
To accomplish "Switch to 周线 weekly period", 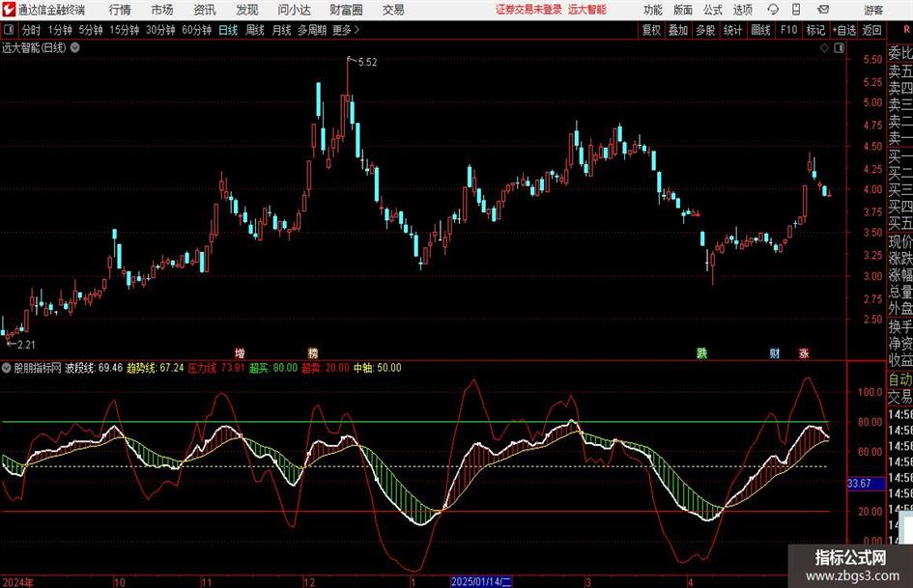I will click(x=254, y=30).
